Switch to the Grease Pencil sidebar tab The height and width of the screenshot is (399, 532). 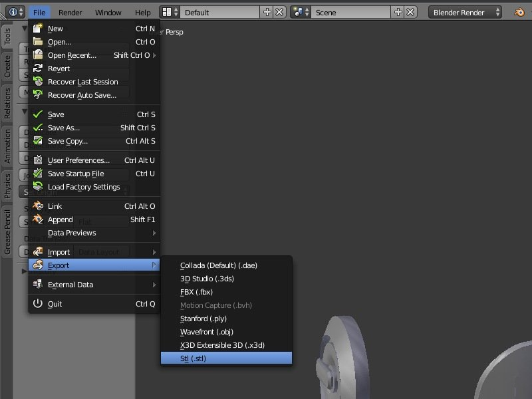coord(7,231)
